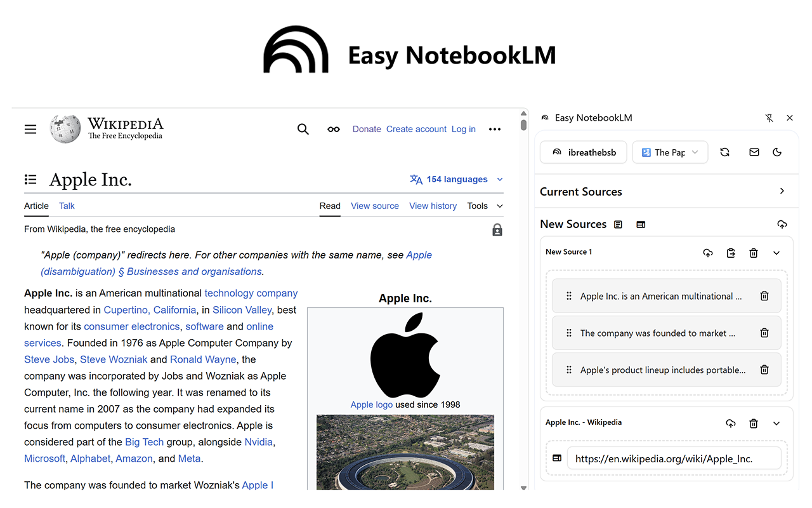The height and width of the screenshot is (508, 812).
Task: Select the 'Apple Inc. is an American multinational' snippet text
Action: click(x=661, y=296)
